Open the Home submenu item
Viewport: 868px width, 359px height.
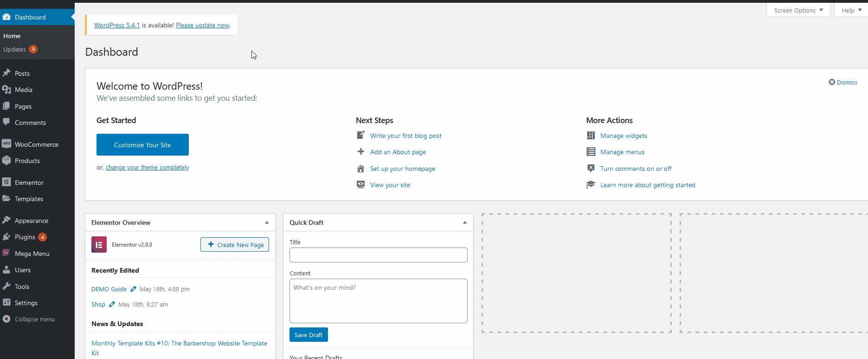(x=12, y=36)
